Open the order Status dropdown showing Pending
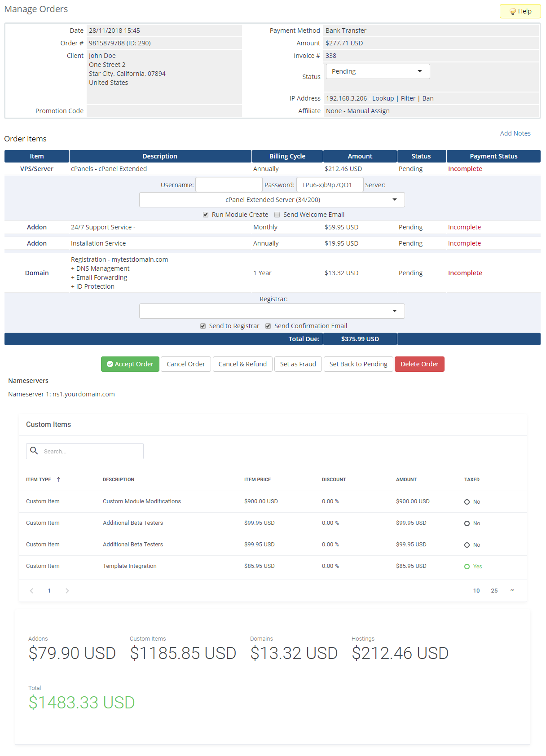Screen dimensions: 546x756 coord(378,71)
